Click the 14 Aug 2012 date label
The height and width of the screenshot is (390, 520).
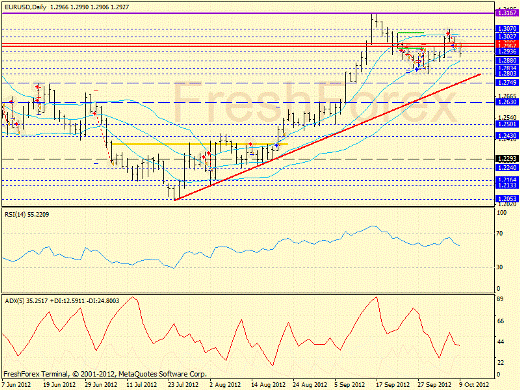click(x=268, y=384)
